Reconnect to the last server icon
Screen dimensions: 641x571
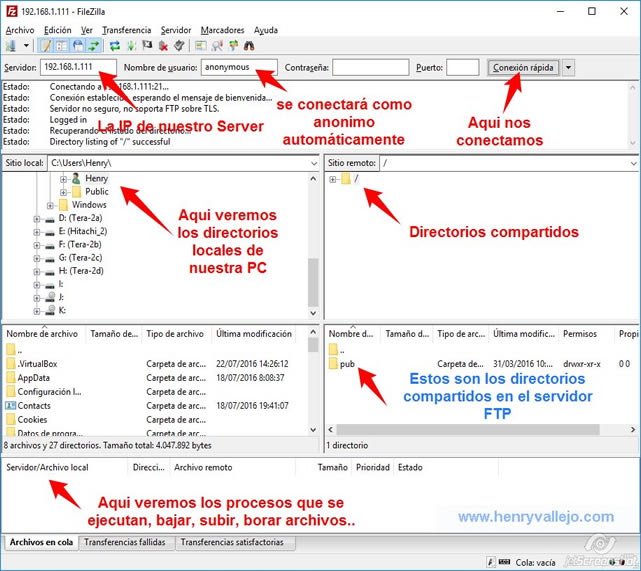[179, 46]
